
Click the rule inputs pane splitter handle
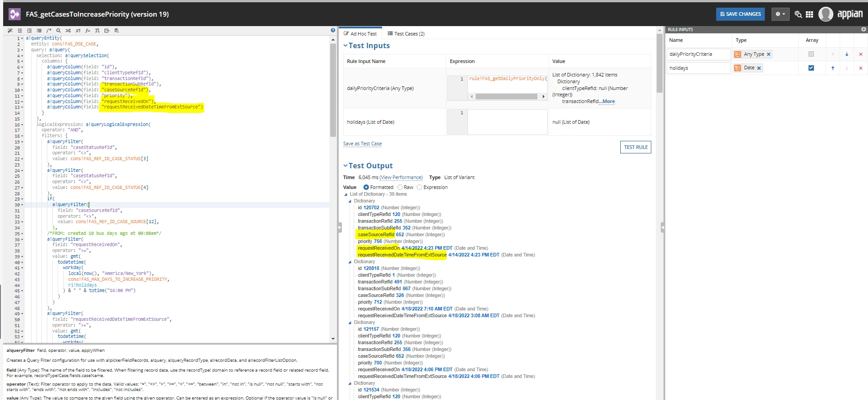point(663,228)
